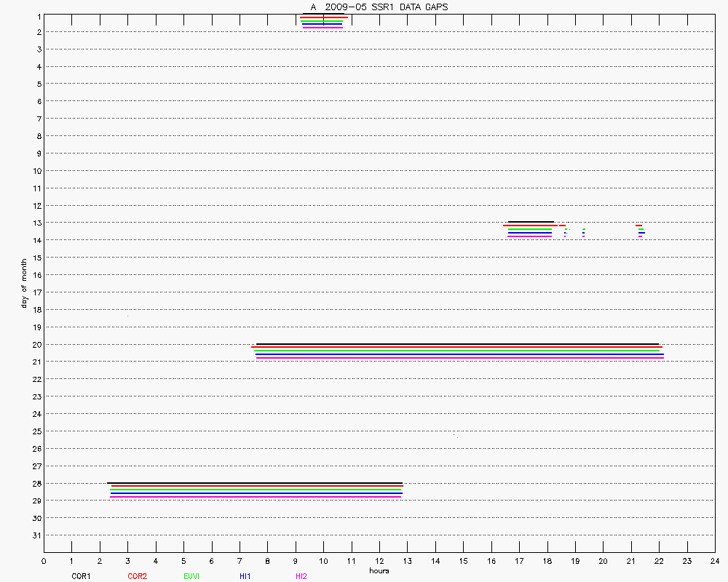Select the magenta HI2 gap bar on day 20
The image size is (728, 582).
pyautogui.click(x=459, y=358)
